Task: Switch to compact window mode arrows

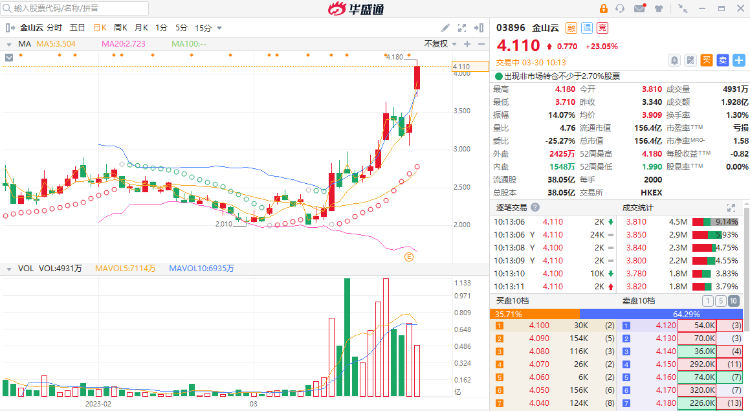Action: 683,8
